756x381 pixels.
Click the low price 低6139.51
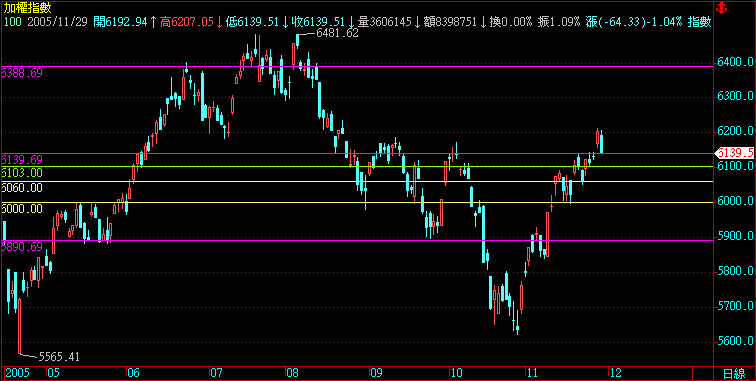coord(253,22)
